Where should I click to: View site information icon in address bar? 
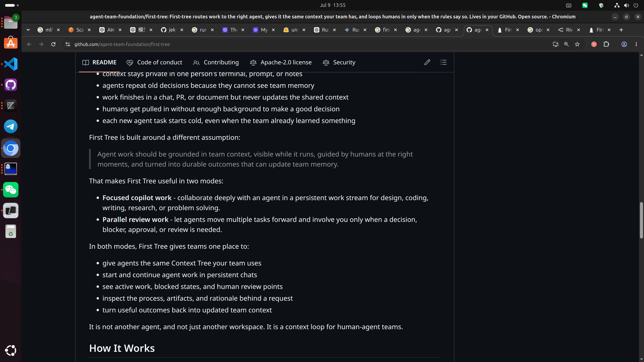[67, 44]
